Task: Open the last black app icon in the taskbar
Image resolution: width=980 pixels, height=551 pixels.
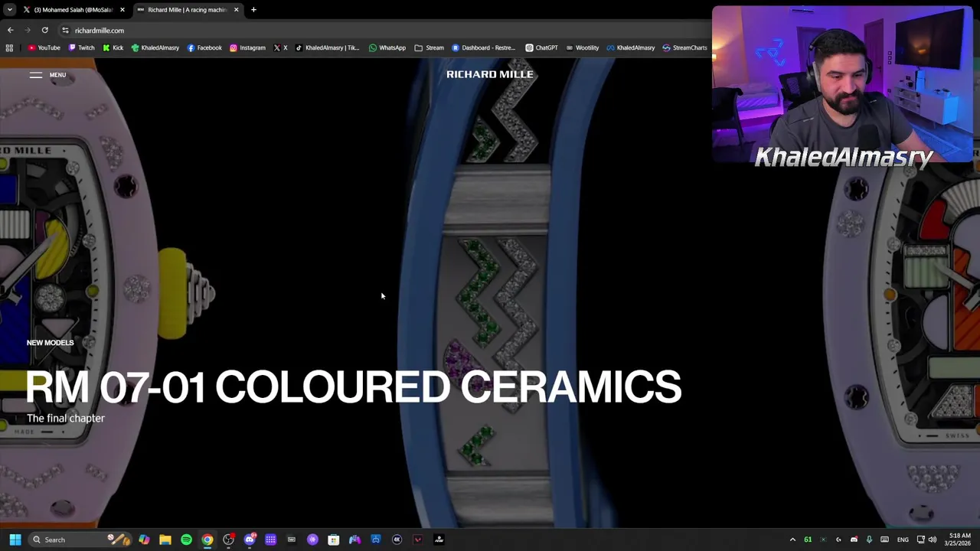Action: (x=439, y=540)
